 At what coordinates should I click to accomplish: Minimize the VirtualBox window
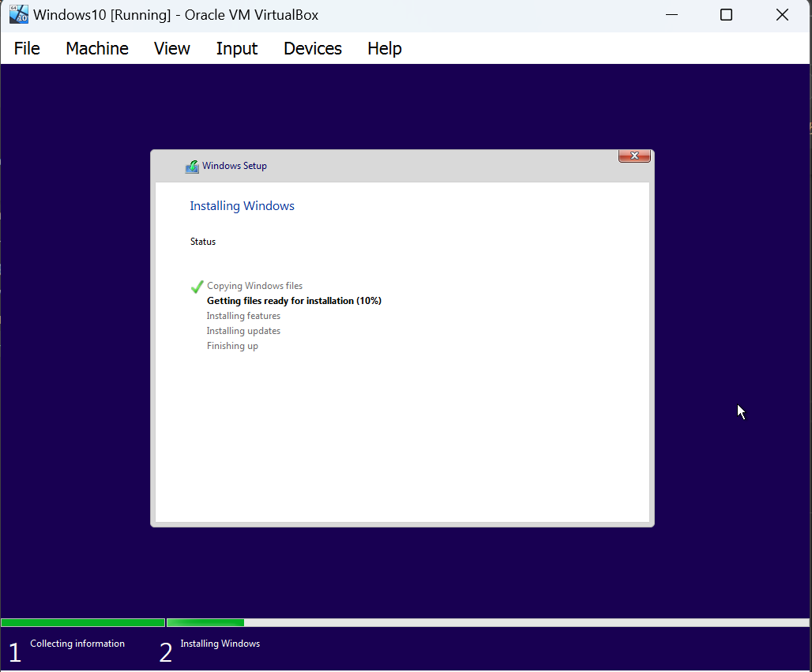(671, 15)
